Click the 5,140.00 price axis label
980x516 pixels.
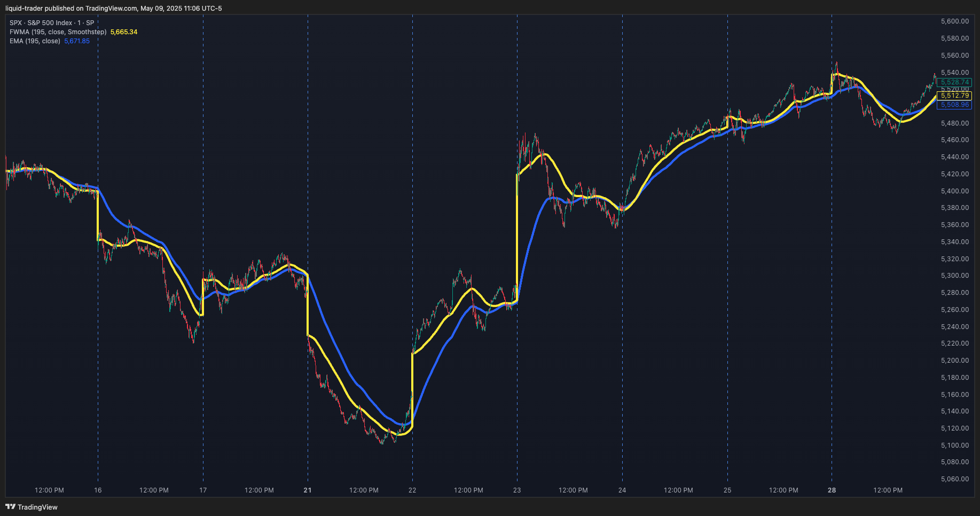[x=955, y=411]
